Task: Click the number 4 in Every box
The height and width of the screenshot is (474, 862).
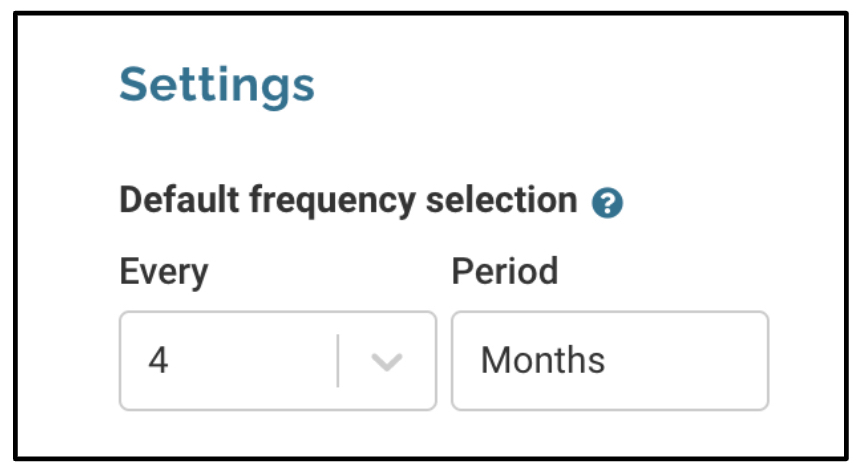Action: (x=158, y=361)
